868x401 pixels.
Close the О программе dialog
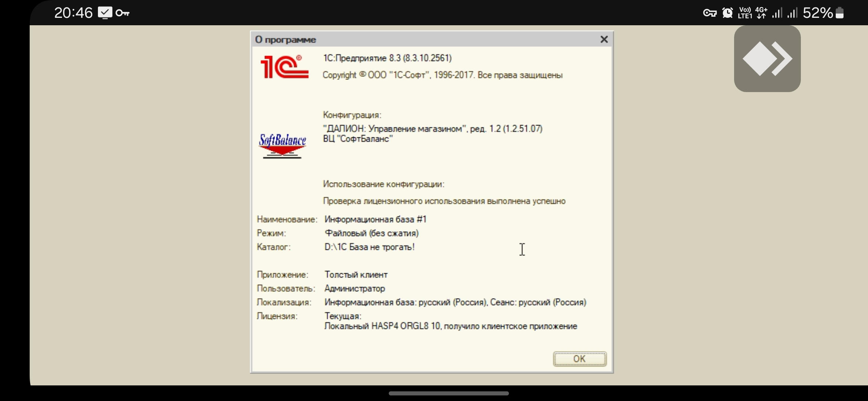[604, 39]
